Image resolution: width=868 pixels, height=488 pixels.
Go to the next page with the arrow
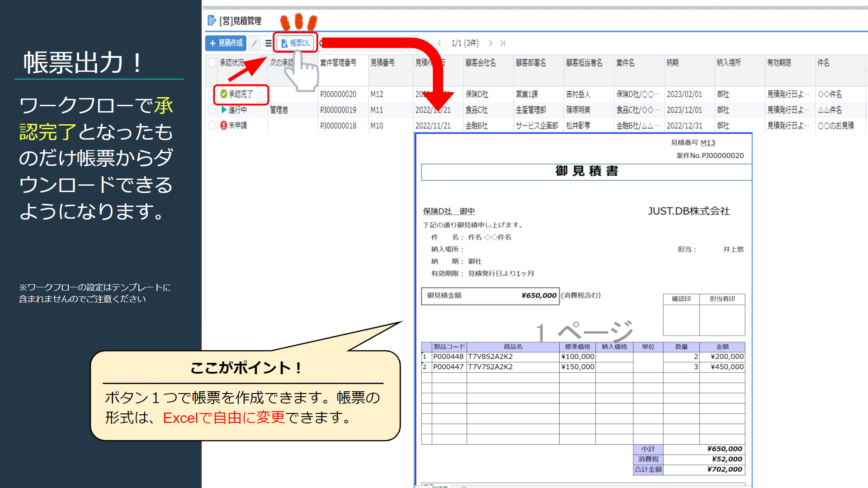click(491, 43)
